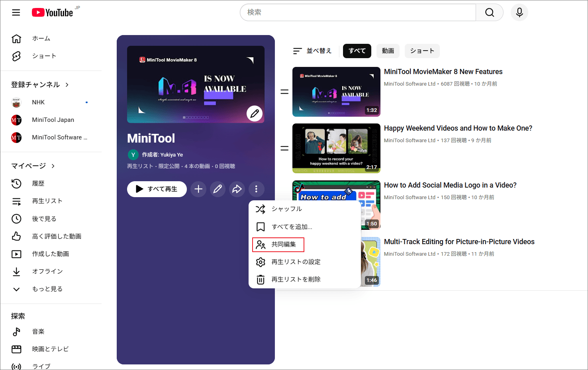Open the MovieMaker 8 video thumbnail
The image size is (588, 370).
(336, 92)
